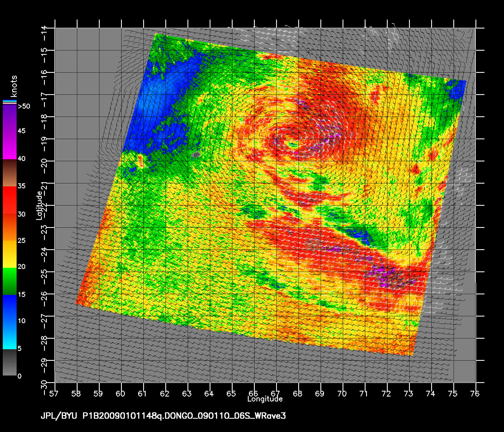This screenshot has height=432, width=504.
Task: Click the small gray island patch near 63.4E
Action: (x=196, y=154)
